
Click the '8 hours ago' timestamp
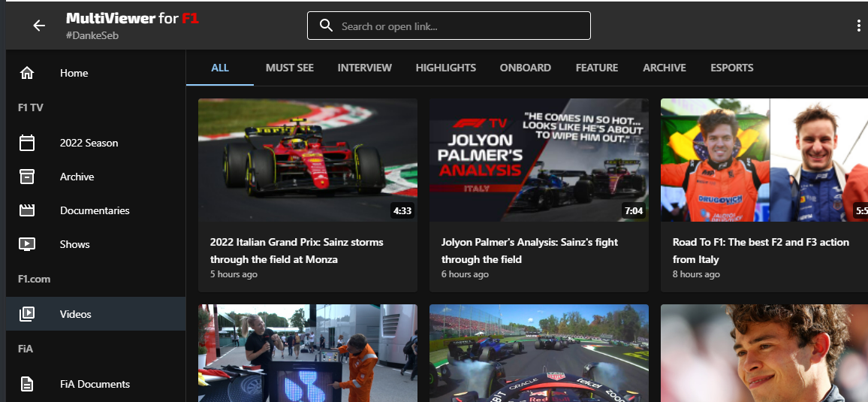pyautogui.click(x=696, y=274)
